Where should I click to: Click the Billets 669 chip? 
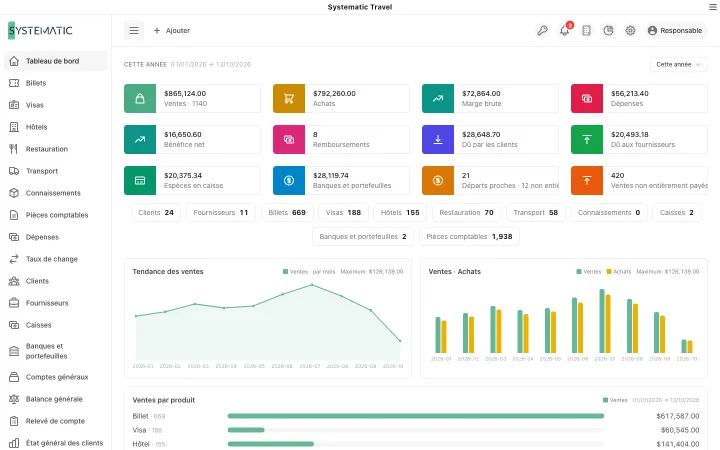(287, 213)
